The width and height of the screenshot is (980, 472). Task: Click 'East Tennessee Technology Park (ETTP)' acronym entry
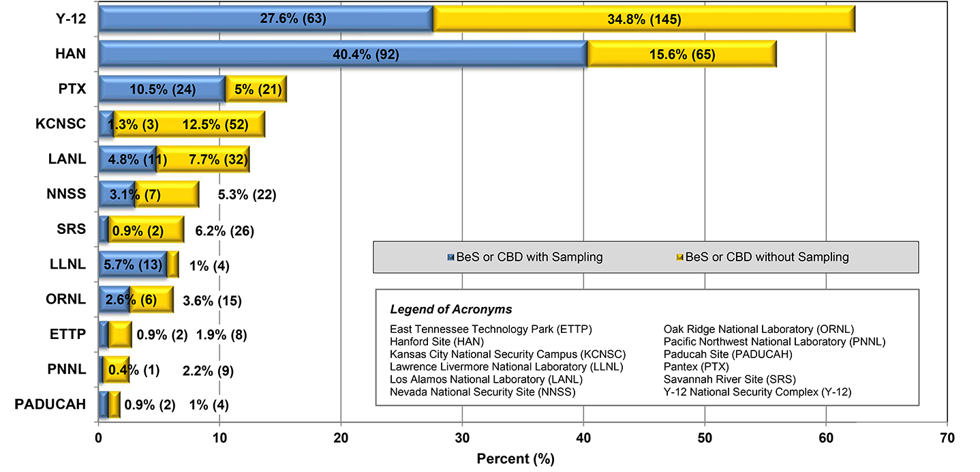click(491, 329)
